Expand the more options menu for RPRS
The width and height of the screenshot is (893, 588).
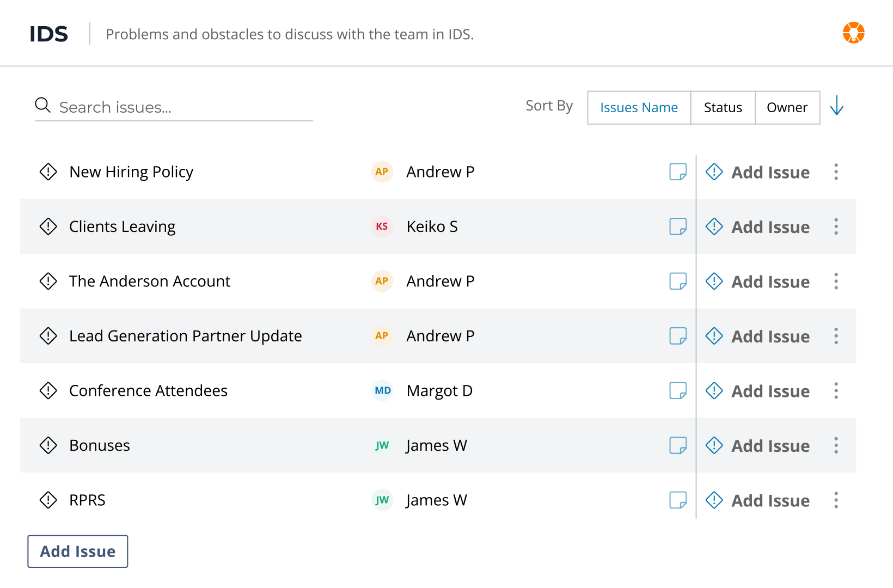tap(836, 500)
